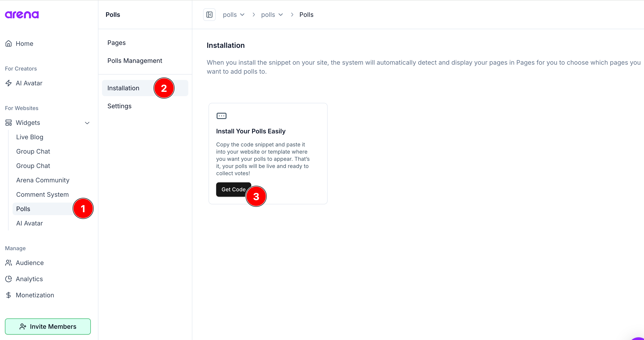Image resolution: width=644 pixels, height=340 pixels.
Task: Click the Analytics pie chart icon
Action: pyautogui.click(x=9, y=279)
